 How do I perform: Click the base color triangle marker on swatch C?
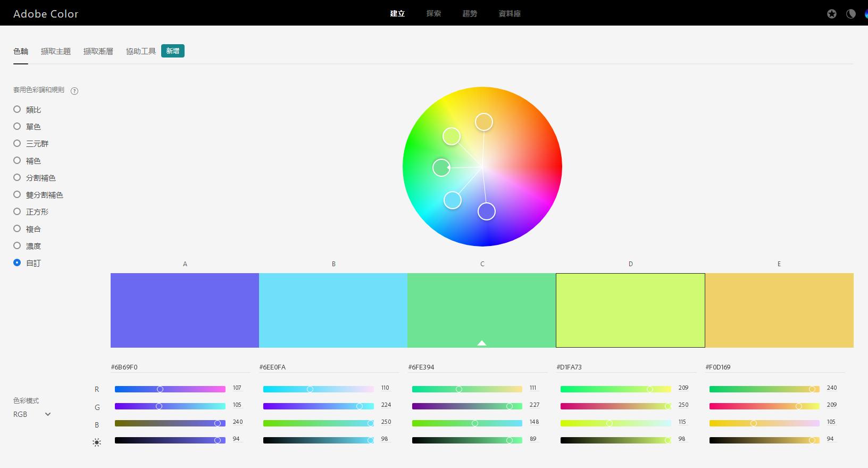(482, 343)
